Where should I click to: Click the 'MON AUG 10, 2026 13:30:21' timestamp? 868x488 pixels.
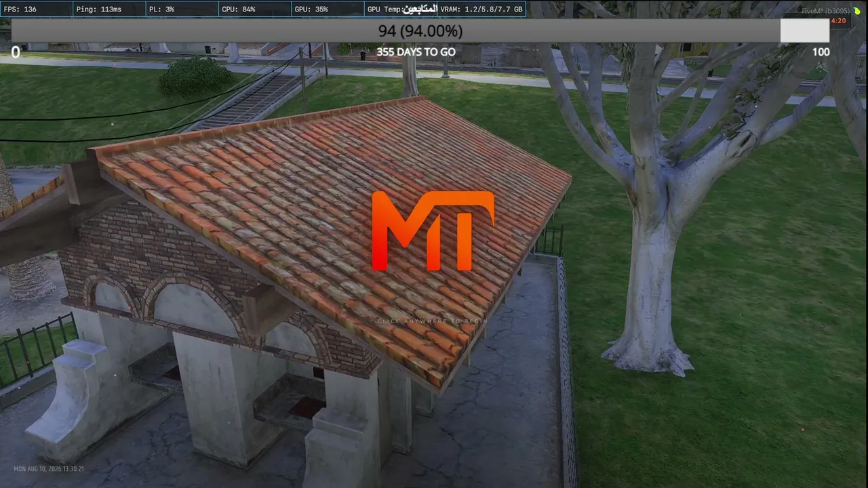(x=49, y=469)
